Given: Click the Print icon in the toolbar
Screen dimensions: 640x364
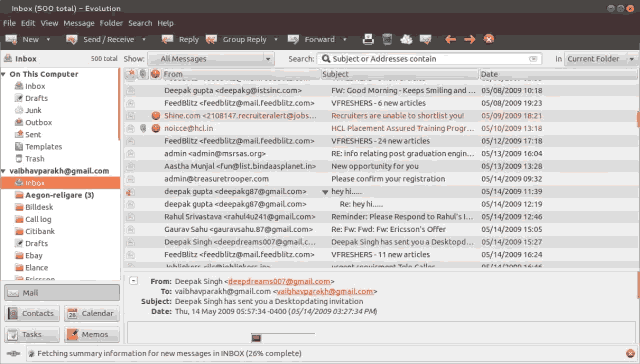Looking at the screenshot, I should pyautogui.click(x=368, y=39).
